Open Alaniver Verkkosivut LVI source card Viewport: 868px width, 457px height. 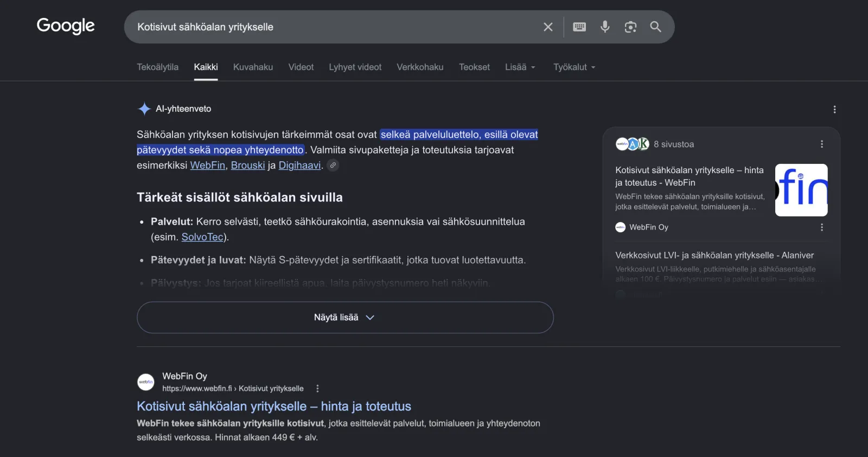pos(714,255)
